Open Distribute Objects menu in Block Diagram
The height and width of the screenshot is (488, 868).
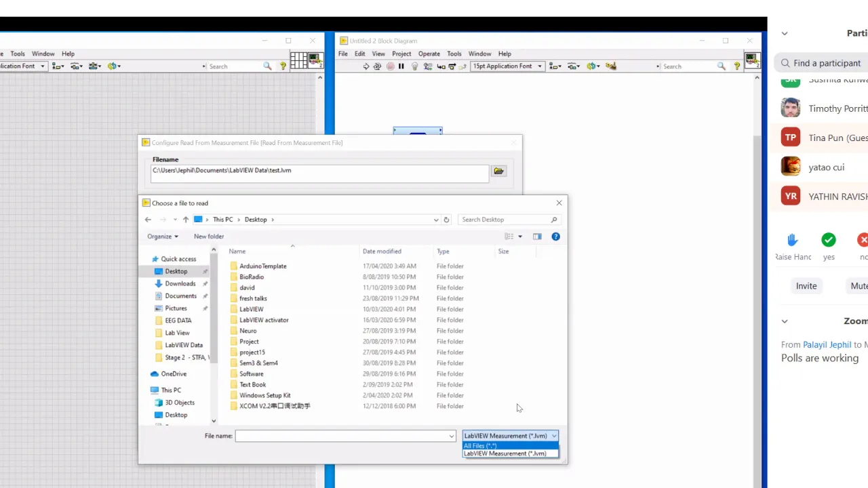click(574, 66)
